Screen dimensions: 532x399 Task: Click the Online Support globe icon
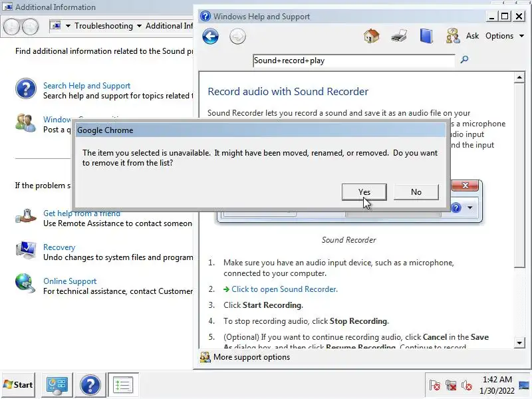26,283
